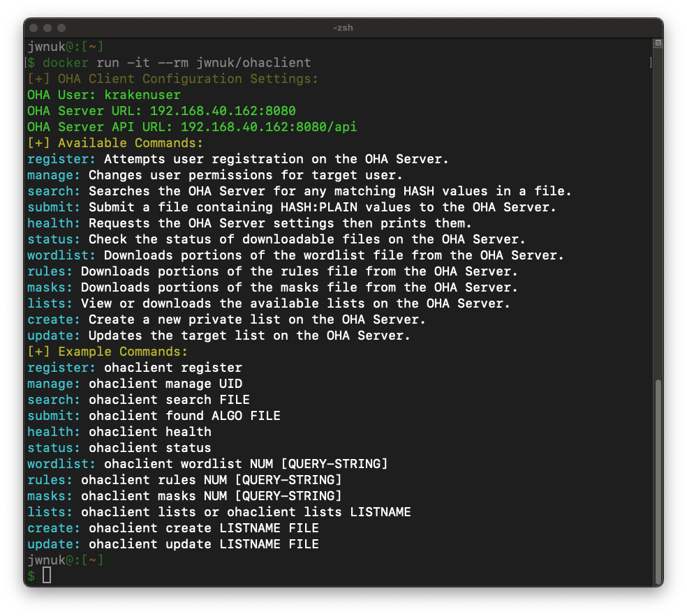Click 'search: Searches the OHA Server' line

pyautogui.click(x=300, y=191)
